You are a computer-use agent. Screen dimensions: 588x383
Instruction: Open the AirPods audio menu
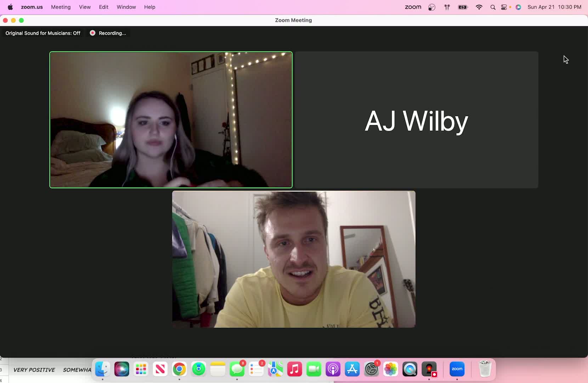coord(447,7)
